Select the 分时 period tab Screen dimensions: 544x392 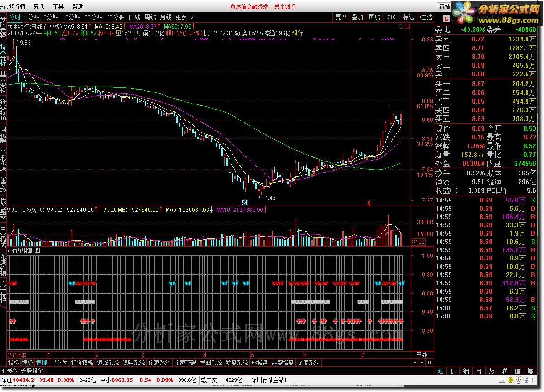15,17
